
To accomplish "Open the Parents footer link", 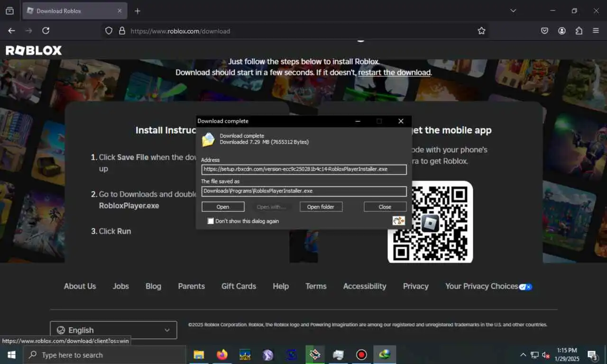I will coord(192,286).
